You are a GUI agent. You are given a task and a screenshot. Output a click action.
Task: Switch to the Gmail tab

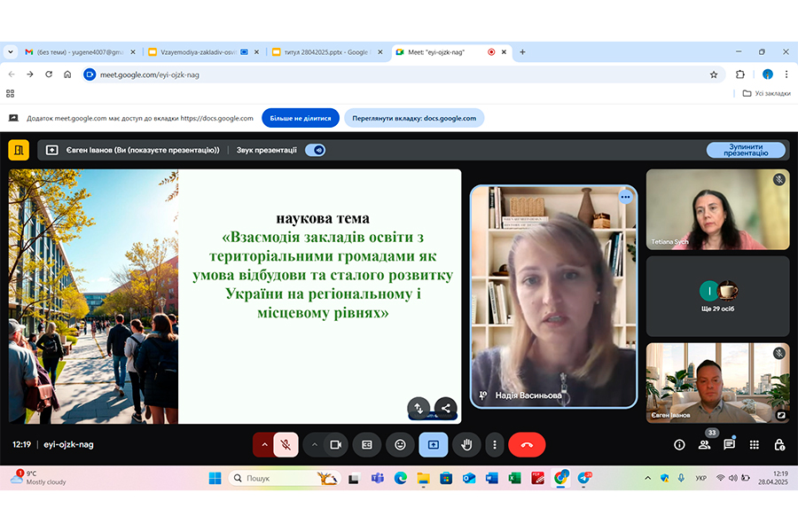point(81,52)
